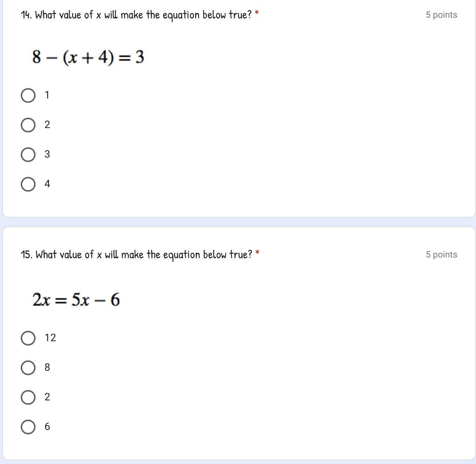Select radio circle for answer 12 in question 15

pyautogui.click(x=28, y=338)
